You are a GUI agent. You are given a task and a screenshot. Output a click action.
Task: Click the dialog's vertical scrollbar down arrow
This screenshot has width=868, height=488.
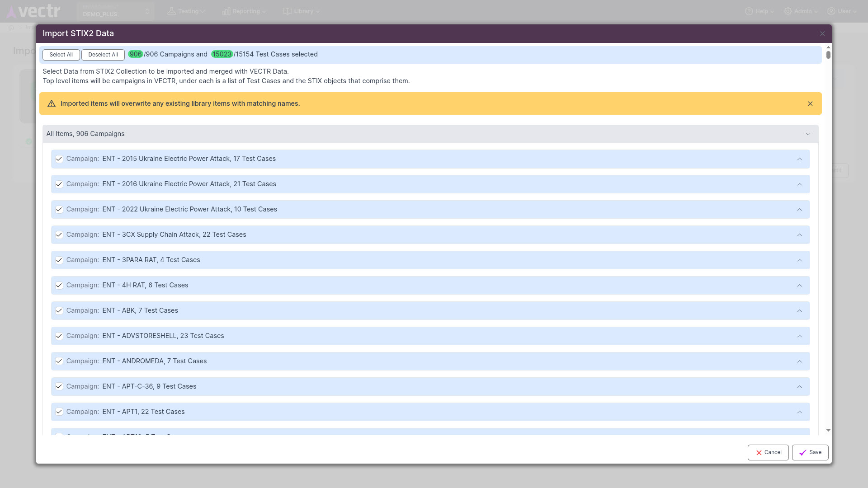coord(828,431)
